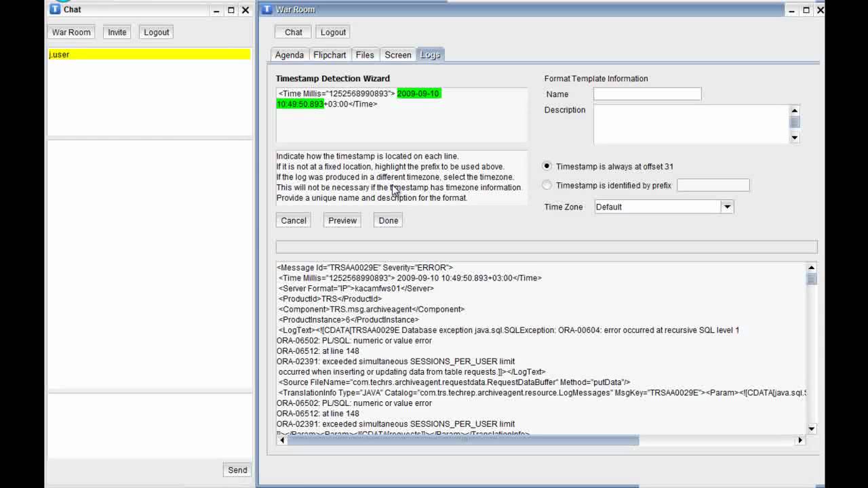Image resolution: width=868 pixels, height=488 pixels.
Task: Click the Preview button
Action: click(342, 220)
